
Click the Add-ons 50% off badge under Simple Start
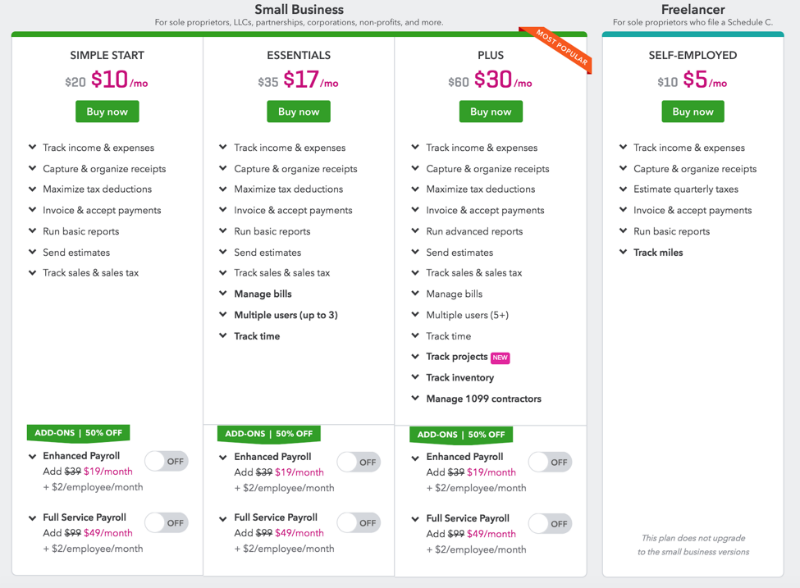(x=78, y=433)
